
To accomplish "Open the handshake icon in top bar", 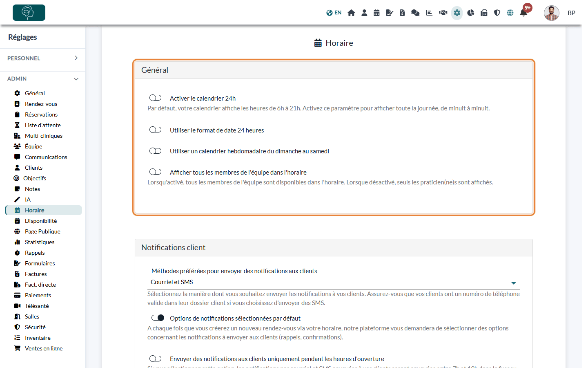I will [x=443, y=13].
